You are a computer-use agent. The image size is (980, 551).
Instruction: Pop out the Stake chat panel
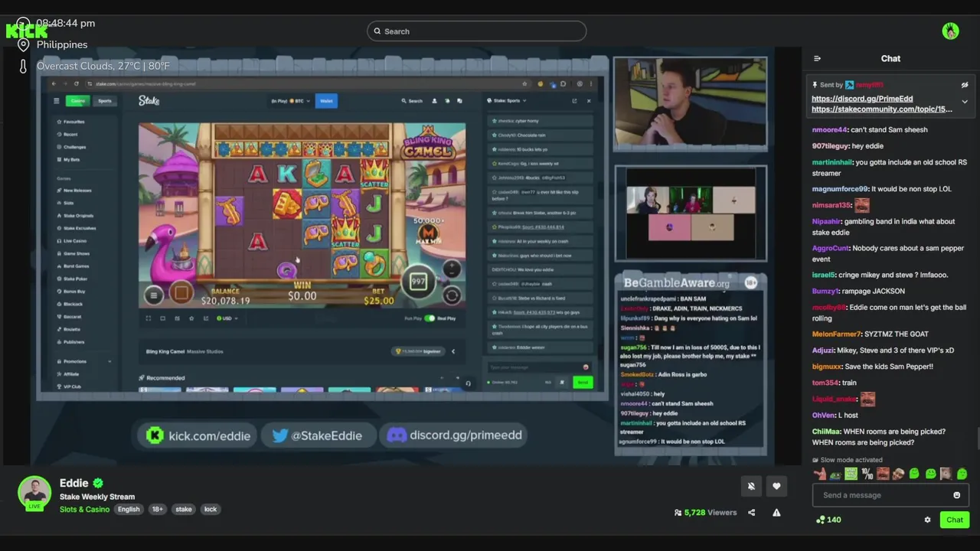click(x=574, y=101)
